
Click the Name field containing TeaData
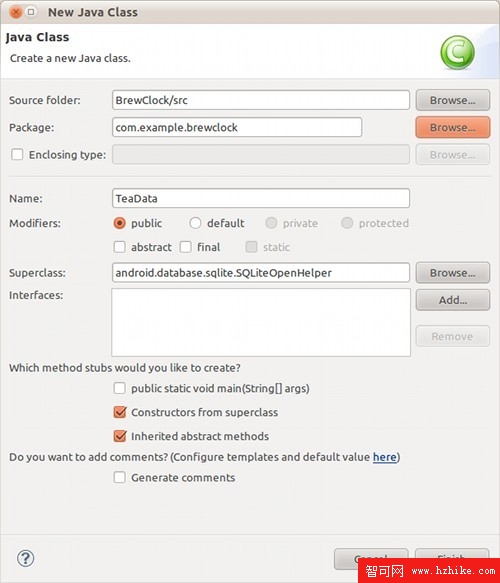coord(261,198)
